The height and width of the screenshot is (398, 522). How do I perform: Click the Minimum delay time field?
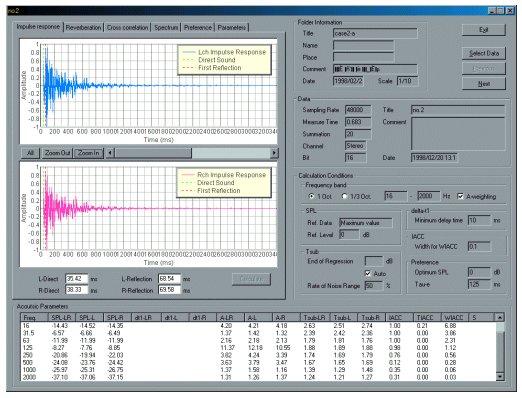point(479,220)
